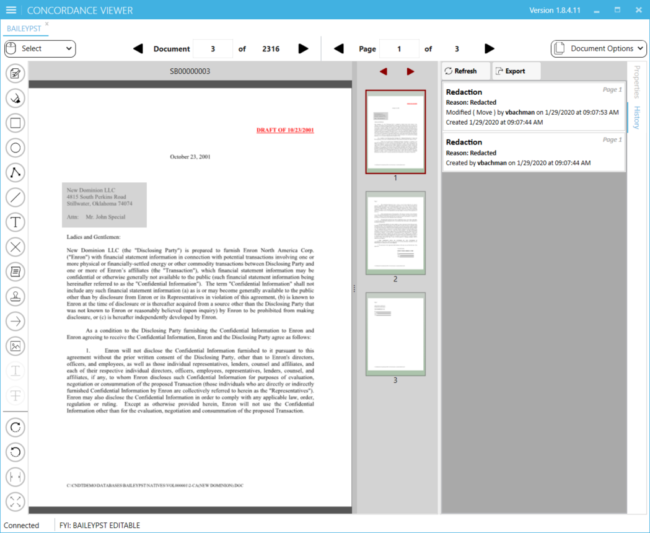Select the highlighter fill tool

click(x=15, y=98)
